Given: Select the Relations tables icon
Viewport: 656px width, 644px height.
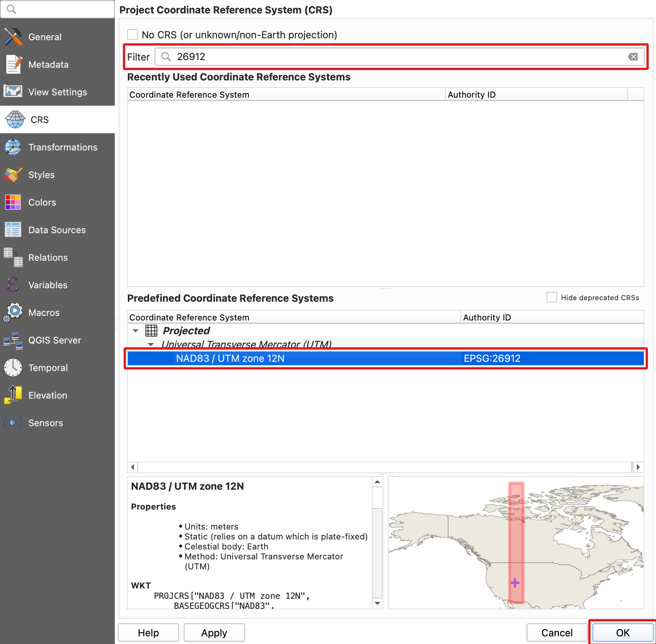Looking at the screenshot, I should click(x=13, y=257).
